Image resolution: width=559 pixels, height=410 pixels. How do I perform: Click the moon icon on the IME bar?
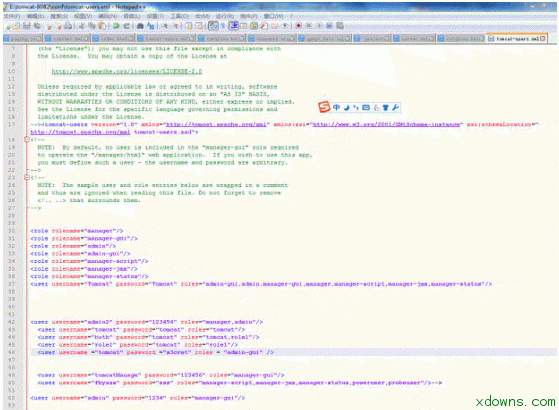click(346, 107)
